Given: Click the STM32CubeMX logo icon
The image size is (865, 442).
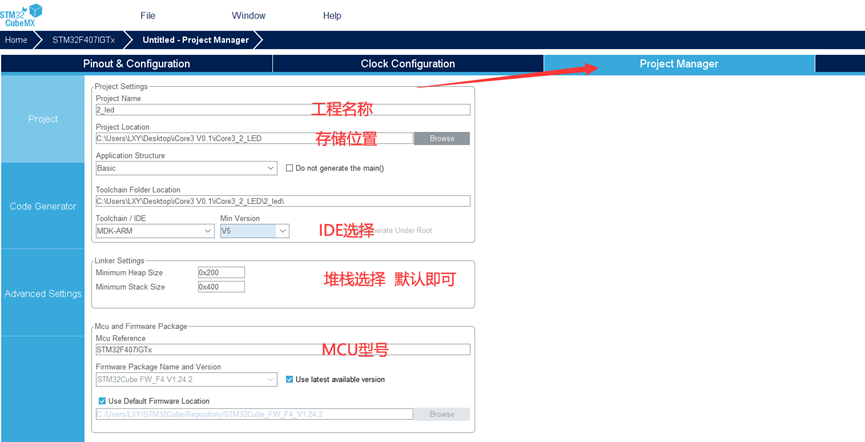Looking at the screenshot, I should click(22, 15).
